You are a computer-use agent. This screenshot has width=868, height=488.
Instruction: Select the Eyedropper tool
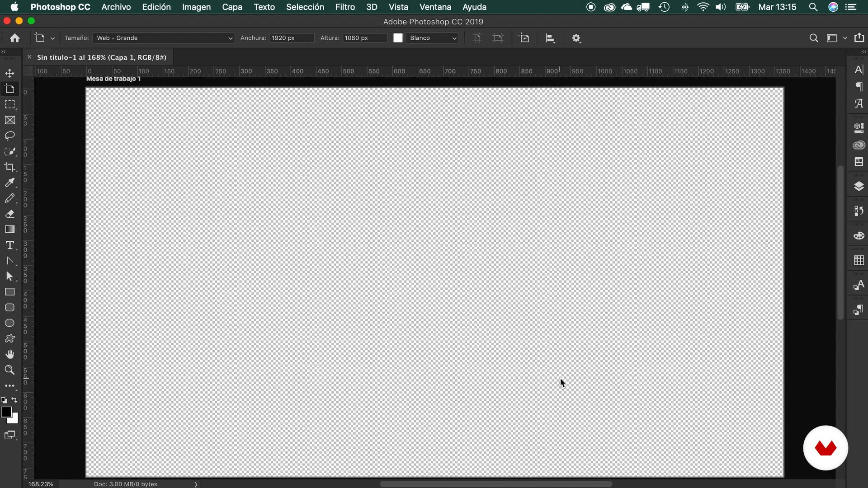pos(9,183)
